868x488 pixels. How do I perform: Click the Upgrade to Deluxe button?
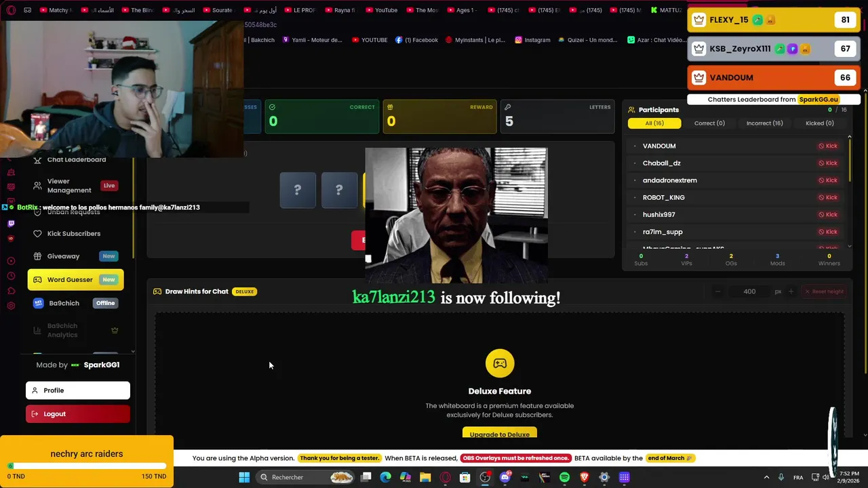(500, 434)
